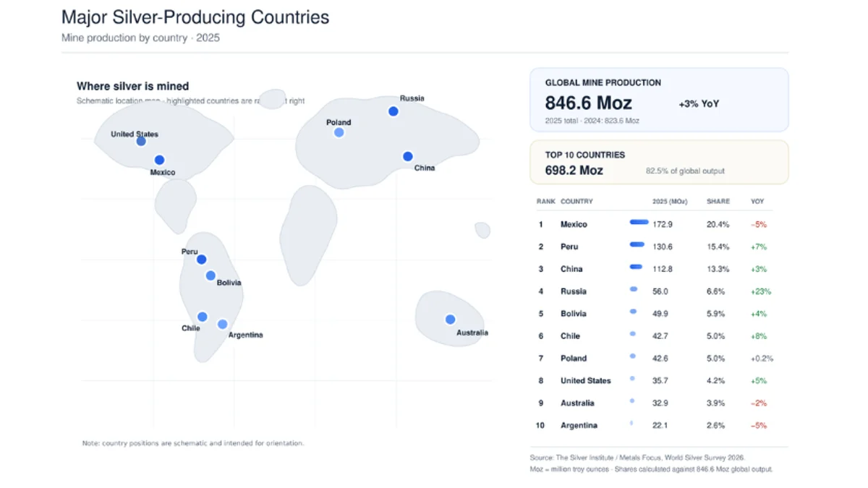This screenshot has height=488, width=868.
Task: Click the "698.2 Moz" top 10 total
Action: point(574,171)
